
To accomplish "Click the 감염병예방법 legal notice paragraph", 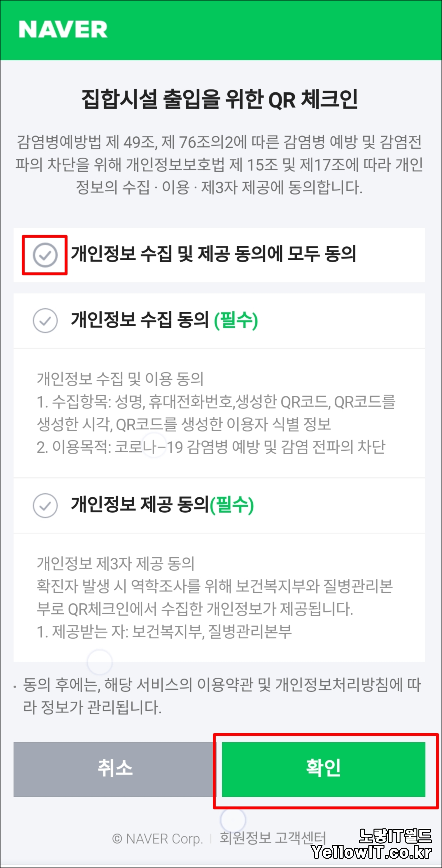I will coord(220,164).
